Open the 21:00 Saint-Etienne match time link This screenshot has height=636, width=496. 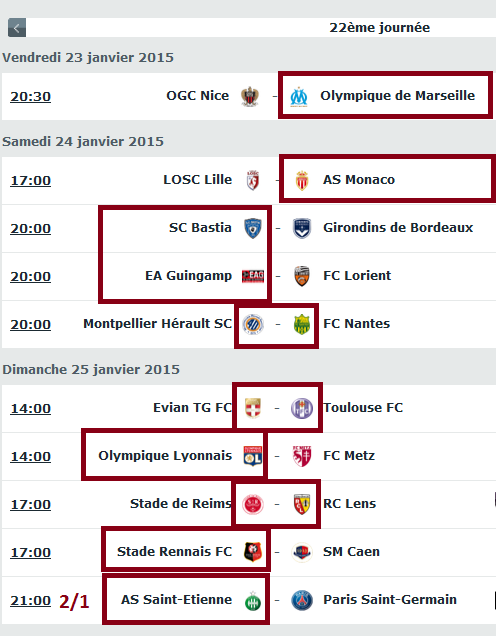[30, 600]
